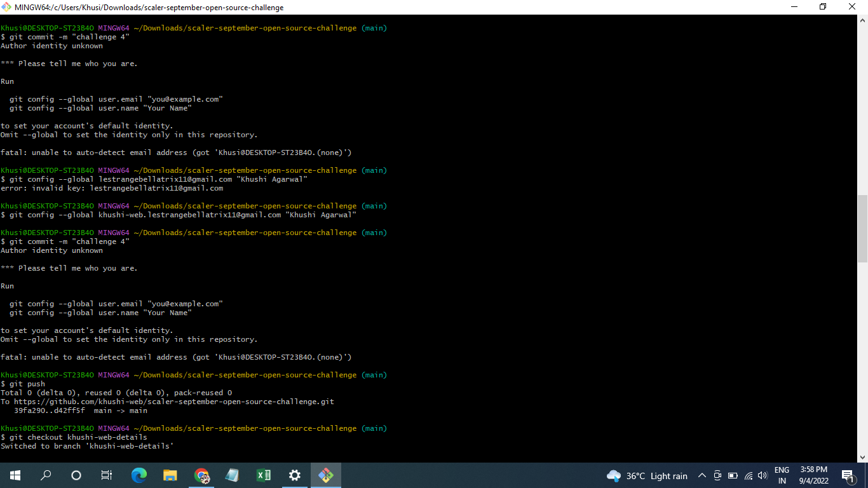The height and width of the screenshot is (488, 868).
Task: Open Windows Settings gear icon
Action: (294, 475)
